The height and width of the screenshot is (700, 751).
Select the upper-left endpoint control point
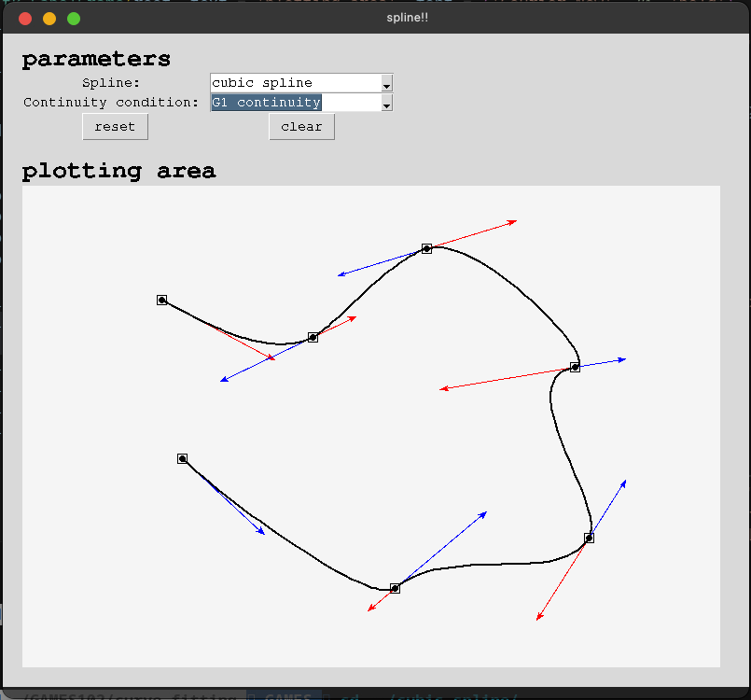[161, 300]
